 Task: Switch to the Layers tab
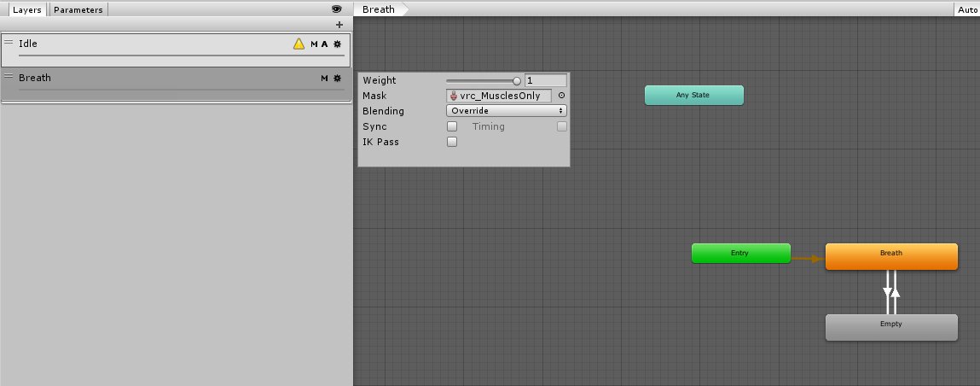coord(27,9)
